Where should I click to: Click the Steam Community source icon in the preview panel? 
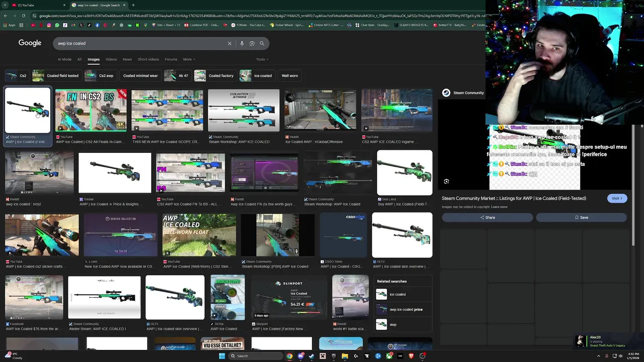coord(446,93)
